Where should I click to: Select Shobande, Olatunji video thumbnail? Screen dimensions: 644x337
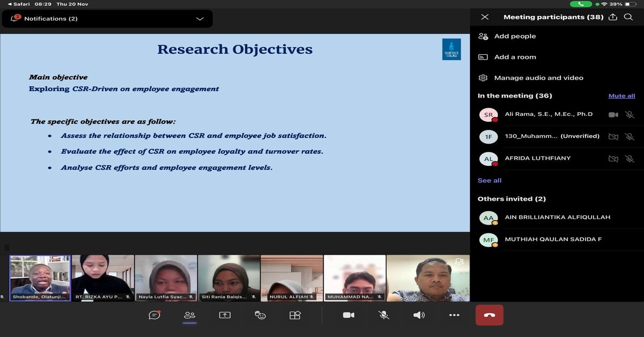(40, 277)
